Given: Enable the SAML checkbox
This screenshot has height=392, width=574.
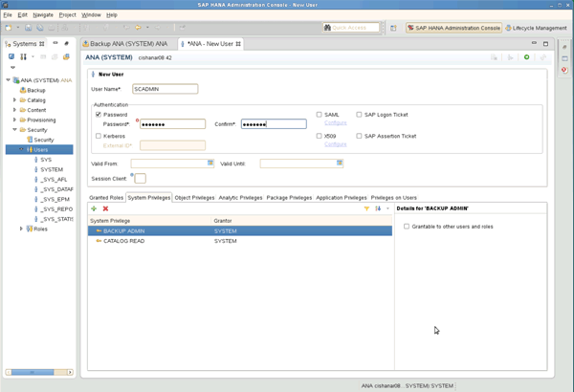Looking at the screenshot, I should [x=320, y=115].
